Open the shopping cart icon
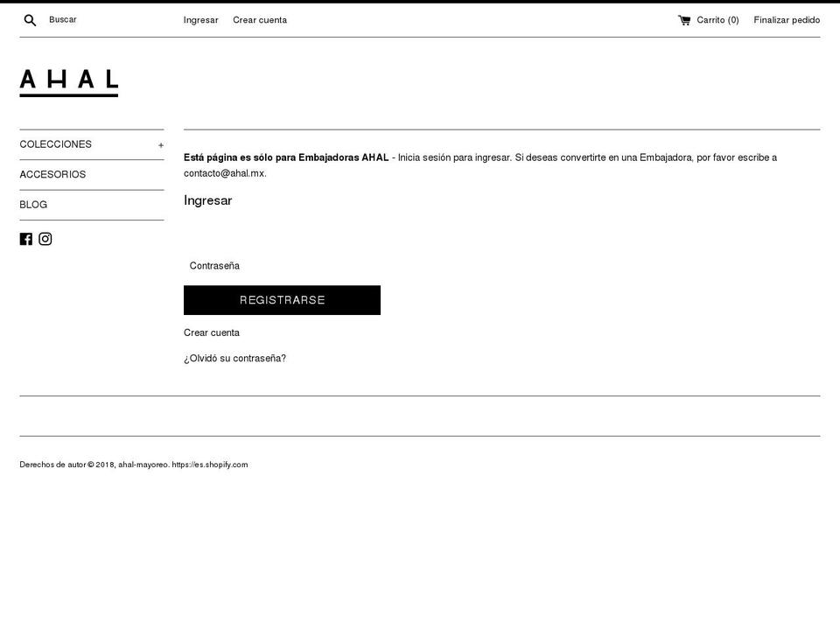Screen dimensions: 840x630 click(684, 20)
